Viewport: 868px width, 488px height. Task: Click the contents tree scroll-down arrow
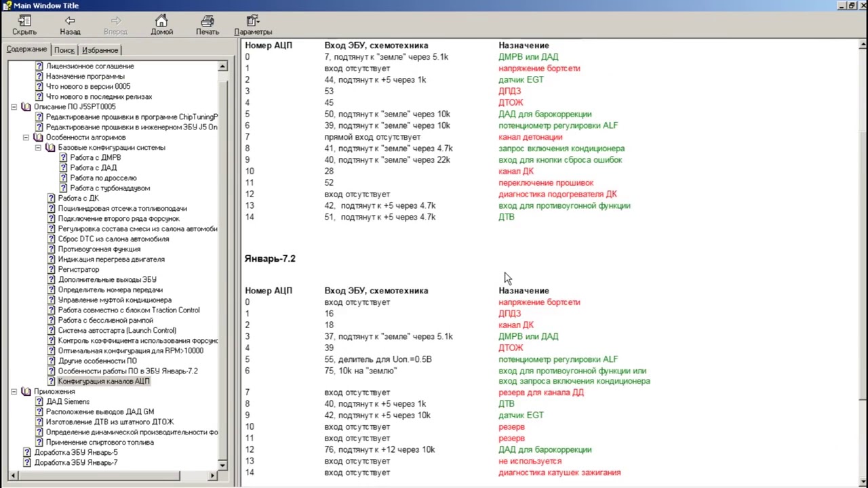[222, 465]
